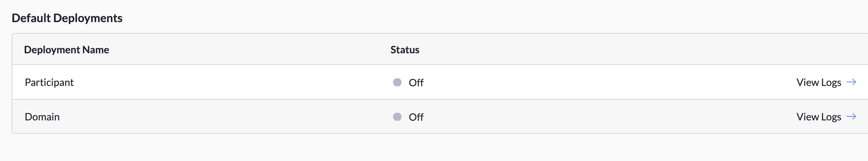Click the Off status text for Participant
Screen dimensions: 868x161
click(x=416, y=83)
